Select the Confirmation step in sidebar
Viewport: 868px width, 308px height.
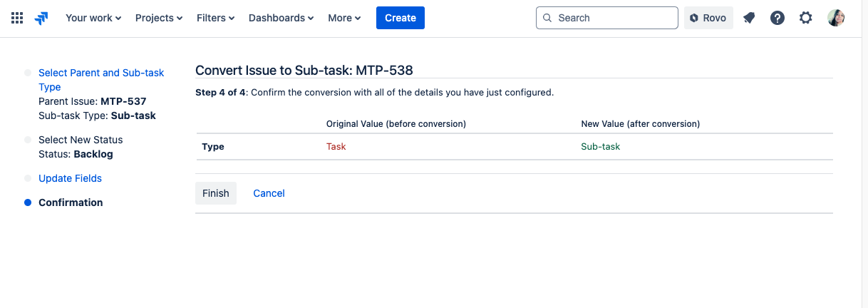(x=71, y=202)
